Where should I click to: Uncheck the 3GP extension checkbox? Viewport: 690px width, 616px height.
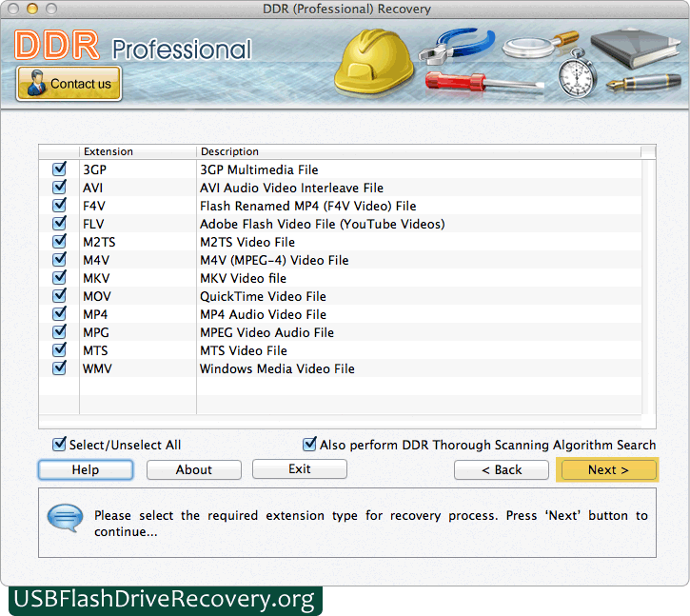pos(59,169)
